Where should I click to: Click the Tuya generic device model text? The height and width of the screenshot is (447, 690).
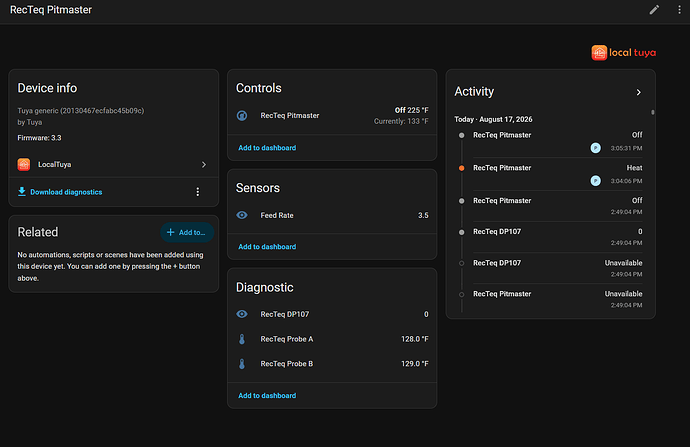81,111
